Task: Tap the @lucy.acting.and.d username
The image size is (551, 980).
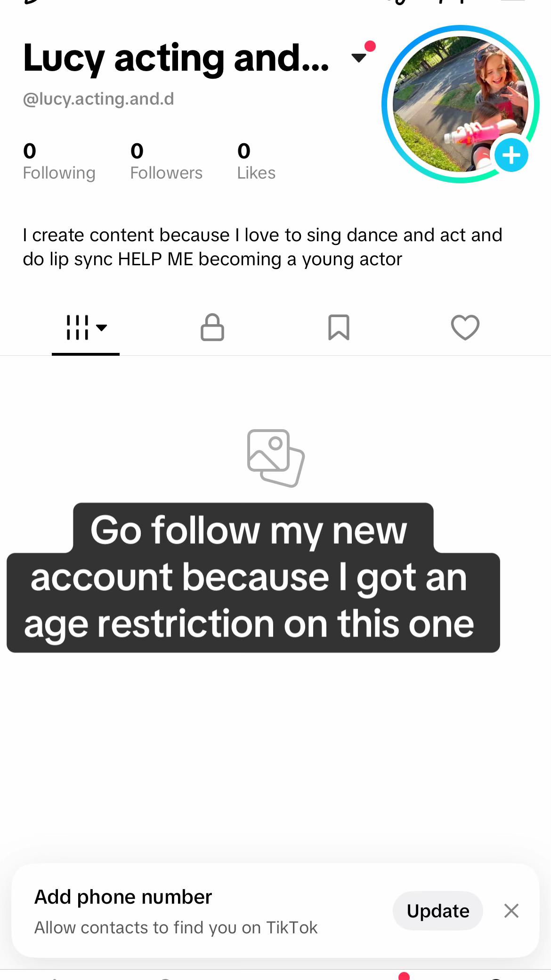Action: [x=98, y=99]
